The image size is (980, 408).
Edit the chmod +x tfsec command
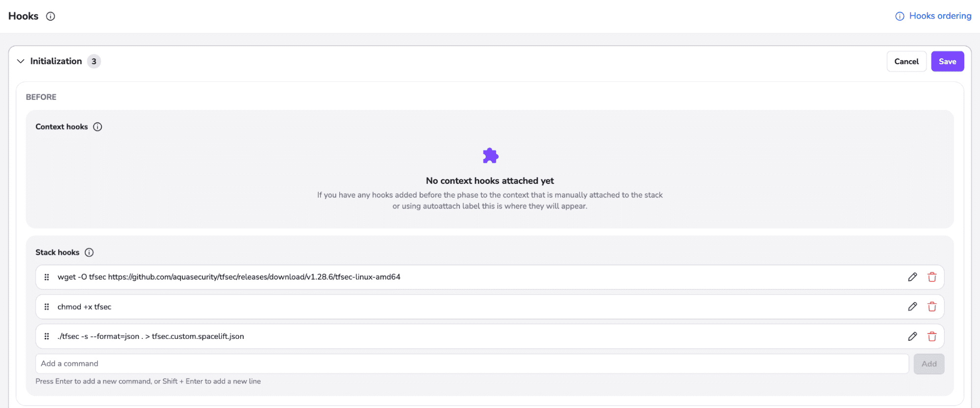pyautogui.click(x=912, y=306)
